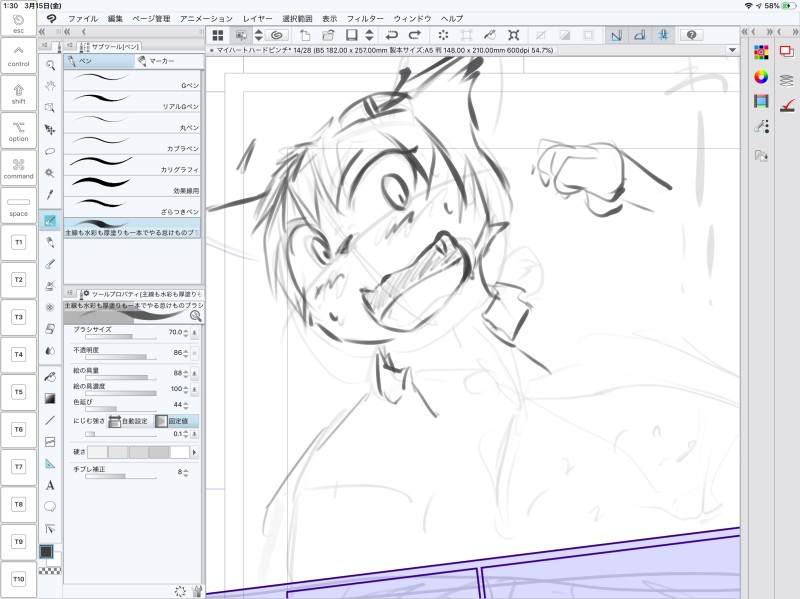Toggle Snap to Grid in command bar
The image size is (800, 599).
coord(663,35)
